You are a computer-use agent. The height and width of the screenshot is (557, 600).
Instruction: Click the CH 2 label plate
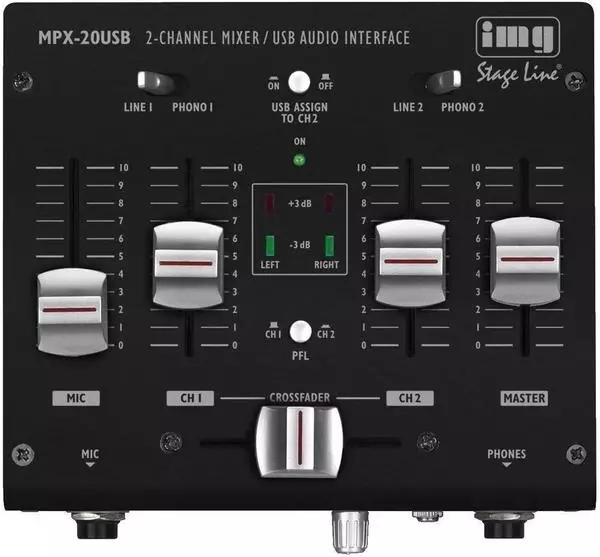pyautogui.click(x=410, y=398)
